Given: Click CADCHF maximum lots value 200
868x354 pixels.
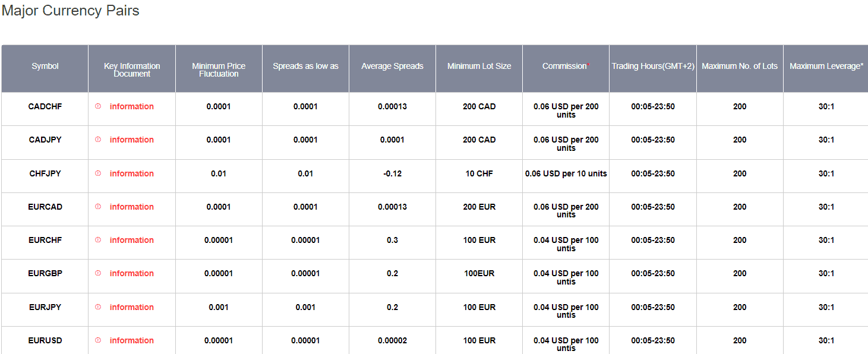Looking at the screenshot, I should click(740, 106).
